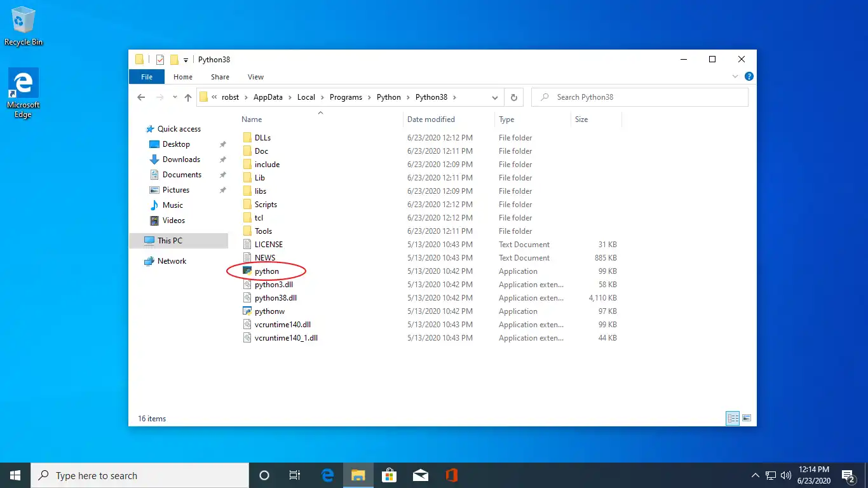Collapse This PC in the navigation pane
Screen dimensions: 868x488
[x=146, y=241]
